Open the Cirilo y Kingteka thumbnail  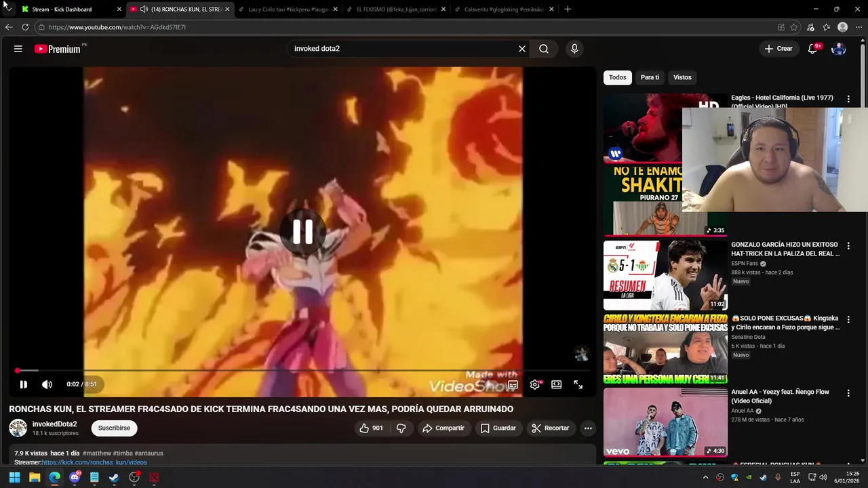(665, 349)
